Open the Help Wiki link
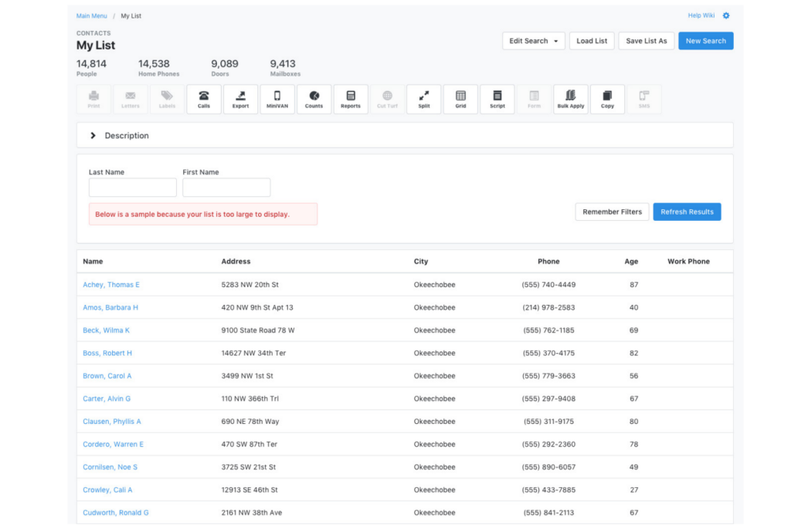The width and height of the screenshot is (791, 532). click(701, 15)
